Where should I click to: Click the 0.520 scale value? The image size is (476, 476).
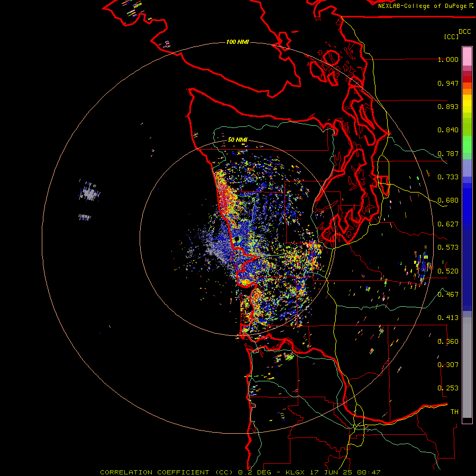tap(448, 271)
